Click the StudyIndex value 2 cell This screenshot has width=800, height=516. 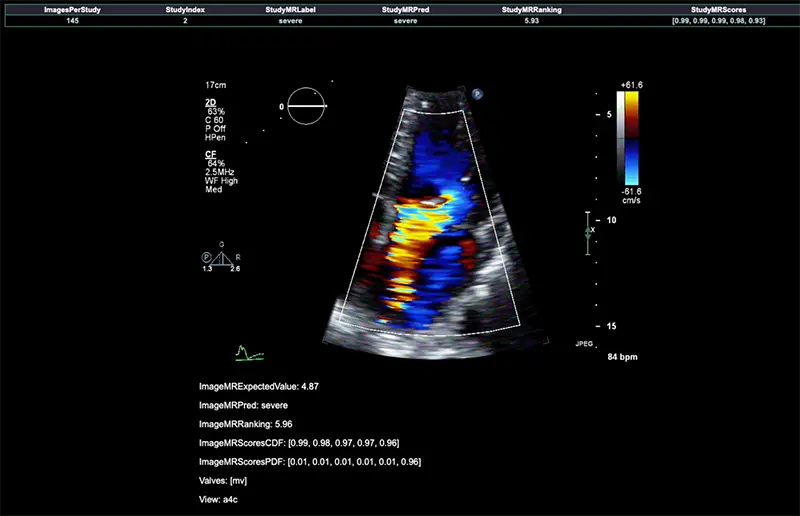[x=185, y=19]
